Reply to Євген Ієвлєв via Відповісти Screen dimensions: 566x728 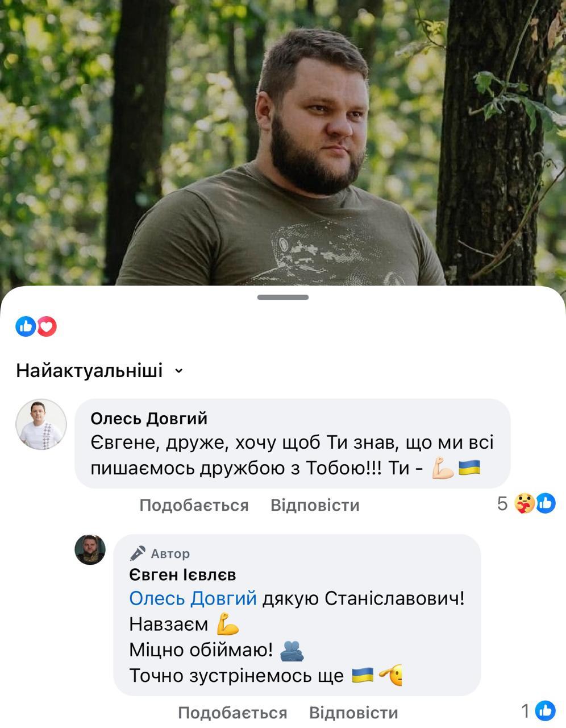(353, 713)
